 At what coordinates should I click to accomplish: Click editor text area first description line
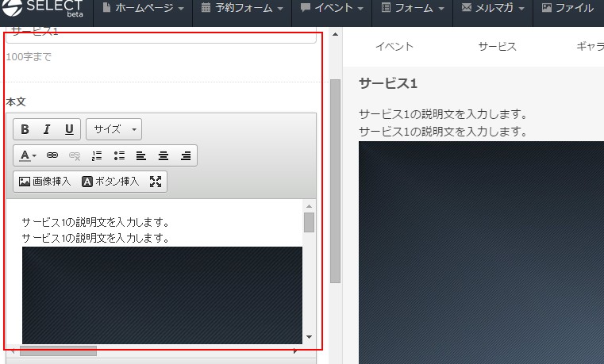point(95,222)
